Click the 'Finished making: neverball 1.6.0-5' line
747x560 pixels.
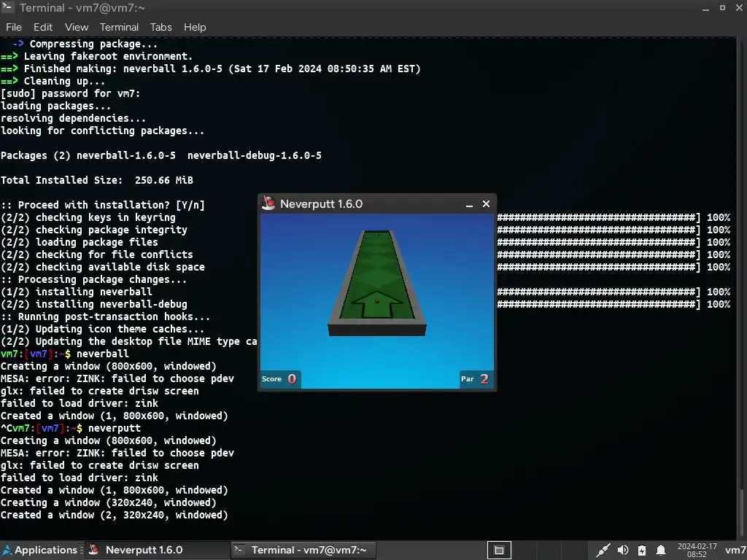(x=211, y=69)
